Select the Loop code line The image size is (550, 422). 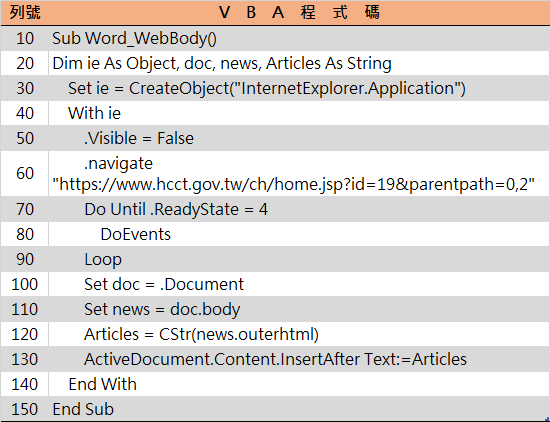pyautogui.click(x=103, y=260)
